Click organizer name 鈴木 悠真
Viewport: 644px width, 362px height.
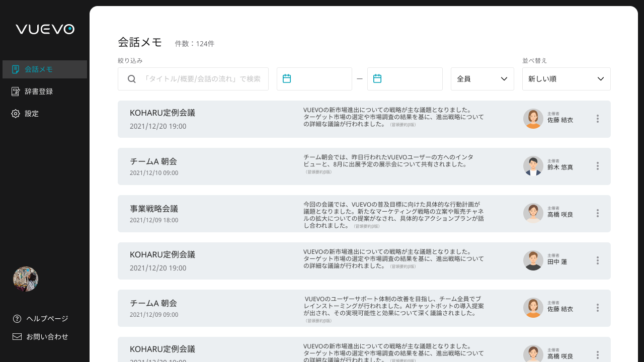560,167
